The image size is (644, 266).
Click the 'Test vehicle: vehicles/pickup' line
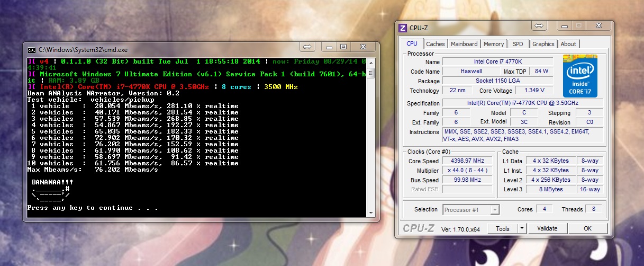tap(90, 100)
